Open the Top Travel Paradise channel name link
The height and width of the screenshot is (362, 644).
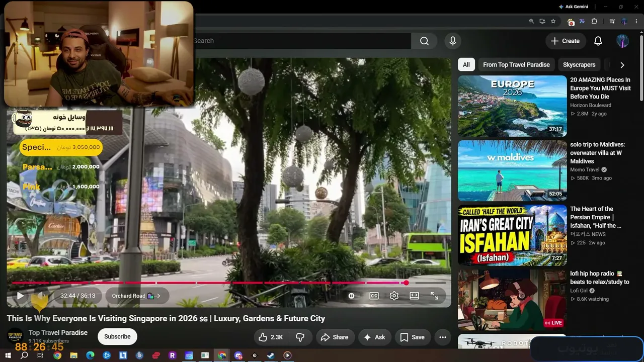tap(58, 332)
